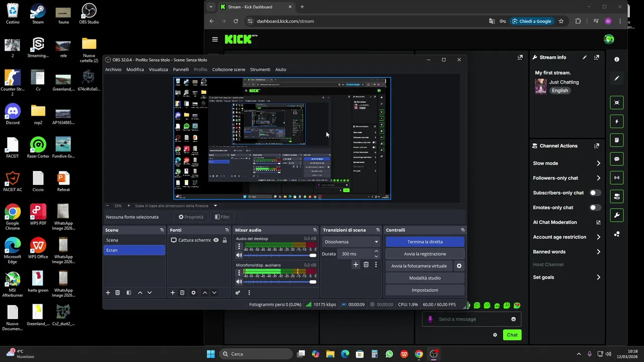Image resolution: width=644 pixels, height=362 pixels.
Task: Open virtual camera settings gear
Action: [x=459, y=266]
